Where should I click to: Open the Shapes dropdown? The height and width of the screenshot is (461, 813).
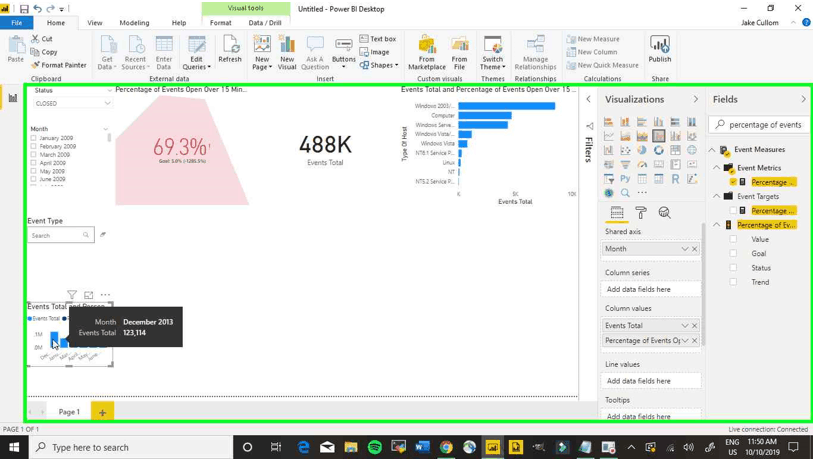tap(379, 65)
